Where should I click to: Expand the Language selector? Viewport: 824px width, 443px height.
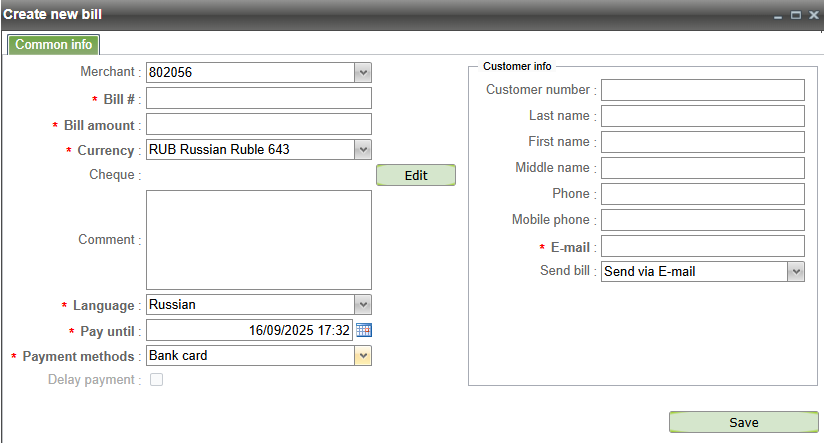[363, 304]
